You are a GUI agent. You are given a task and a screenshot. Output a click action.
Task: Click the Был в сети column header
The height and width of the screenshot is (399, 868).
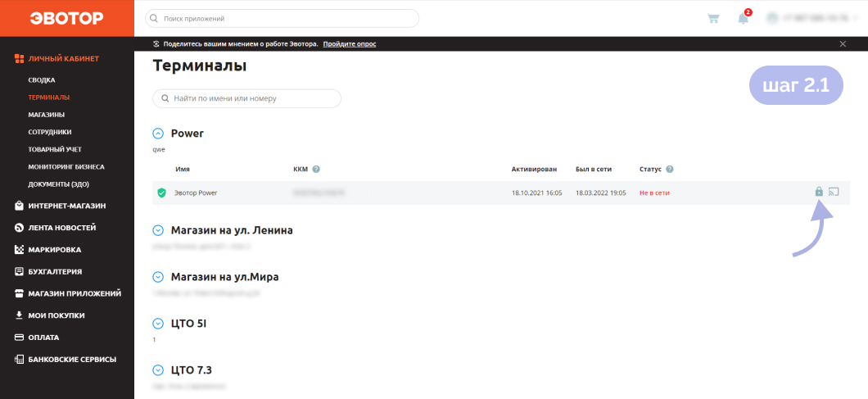click(x=594, y=169)
